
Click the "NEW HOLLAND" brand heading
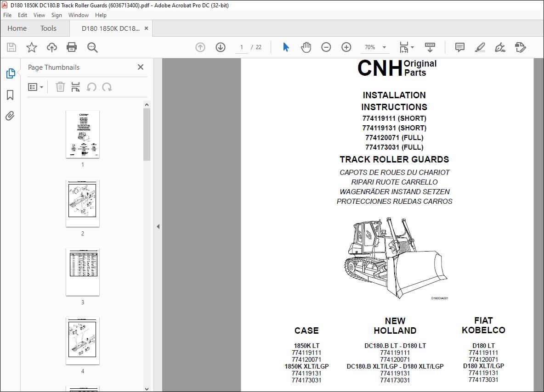[x=395, y=326]
